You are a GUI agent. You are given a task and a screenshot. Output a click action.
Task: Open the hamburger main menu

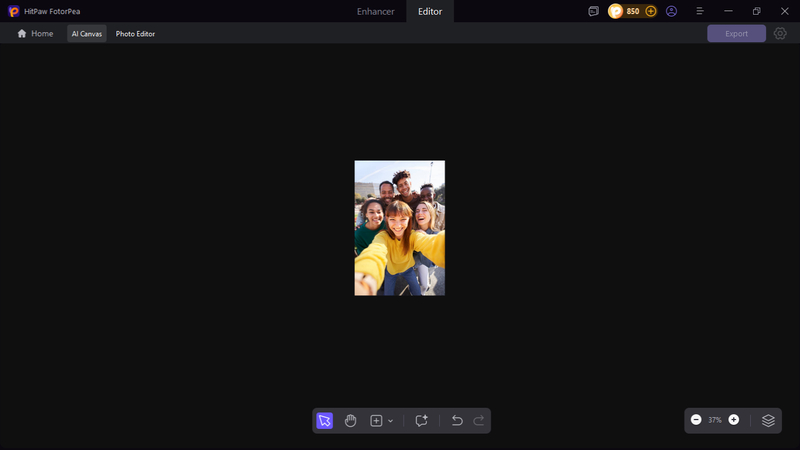(700, 11)
